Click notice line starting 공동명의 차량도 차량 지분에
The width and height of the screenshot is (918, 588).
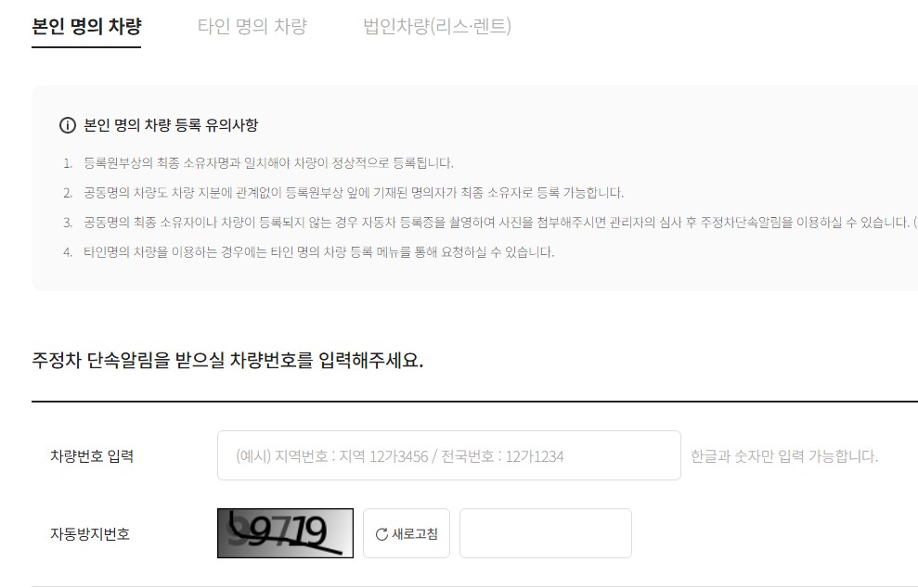point(354,193)
